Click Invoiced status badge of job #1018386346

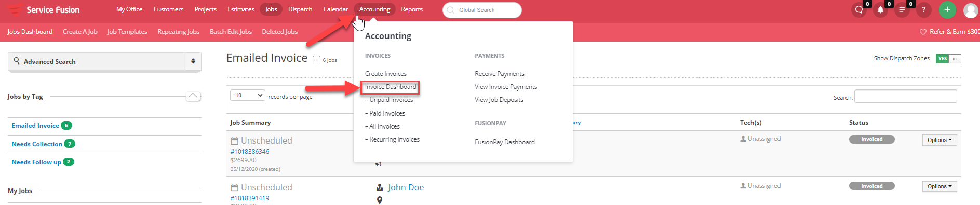coord(871,139)
